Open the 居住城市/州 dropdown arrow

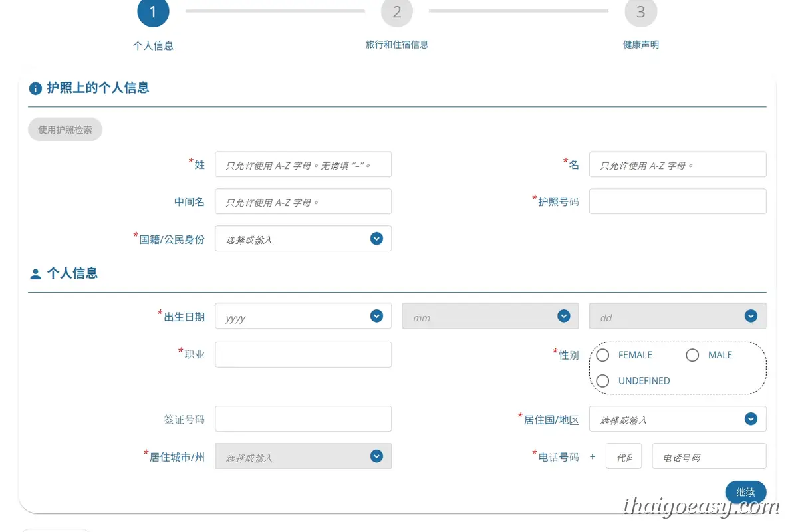(376, 456)
